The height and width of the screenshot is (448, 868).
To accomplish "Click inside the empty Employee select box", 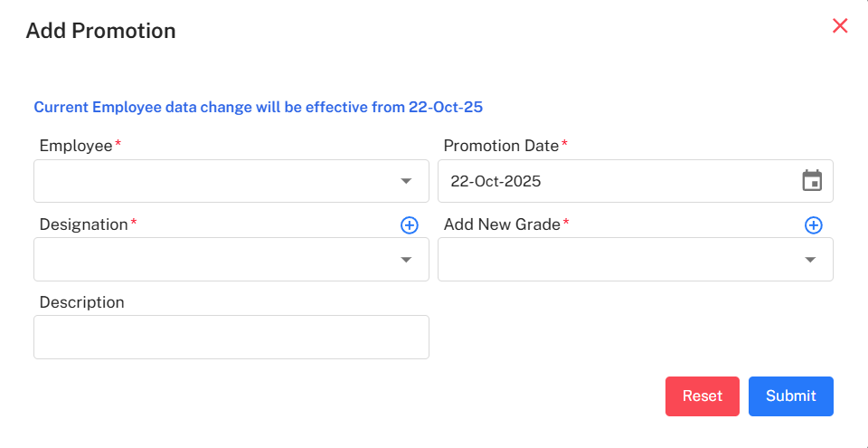I will [x=212, y=182].
